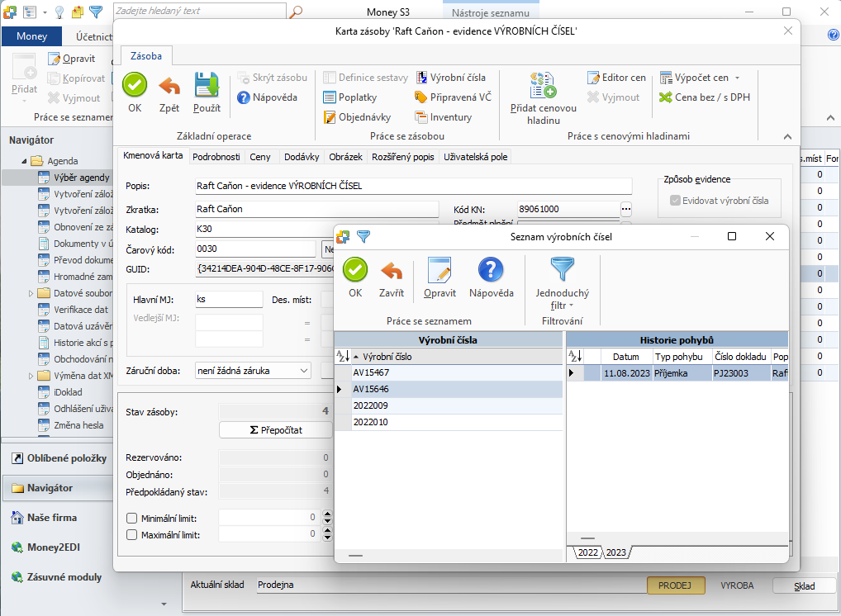
Task: Toggle Evidovat výrobní čísla checkbox
Action: tap(675, 201)
